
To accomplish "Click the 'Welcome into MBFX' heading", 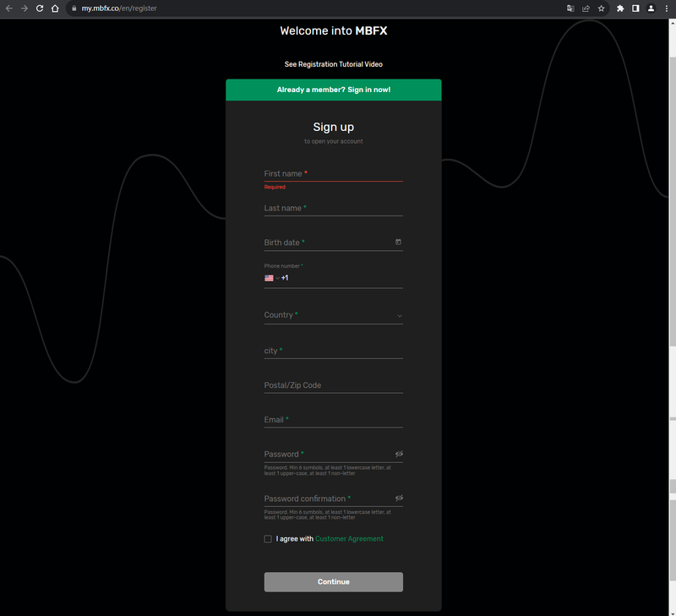I will pyautogui.click(x=333, y=30).
